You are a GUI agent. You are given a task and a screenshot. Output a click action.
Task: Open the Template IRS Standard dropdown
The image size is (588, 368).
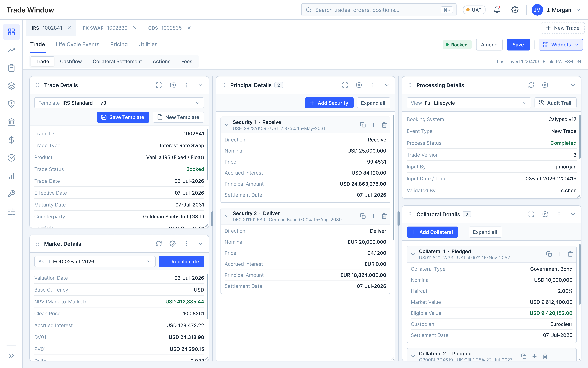119,103
